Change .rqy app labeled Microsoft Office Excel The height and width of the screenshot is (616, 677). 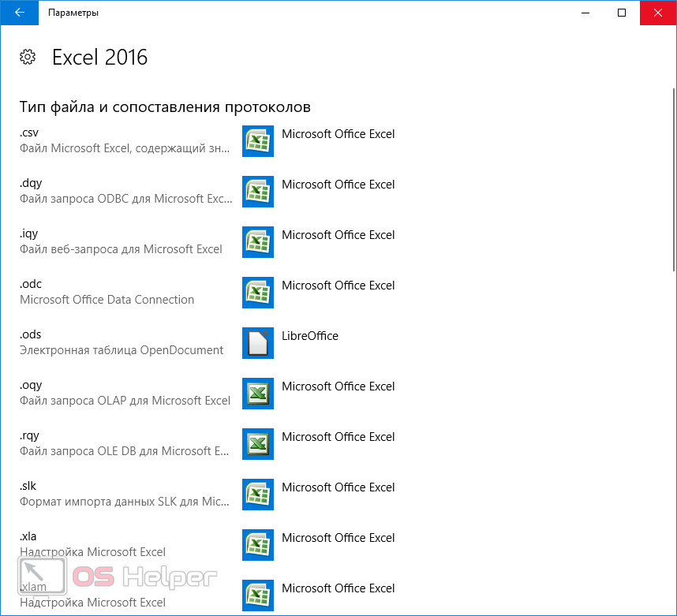point(338,437)
